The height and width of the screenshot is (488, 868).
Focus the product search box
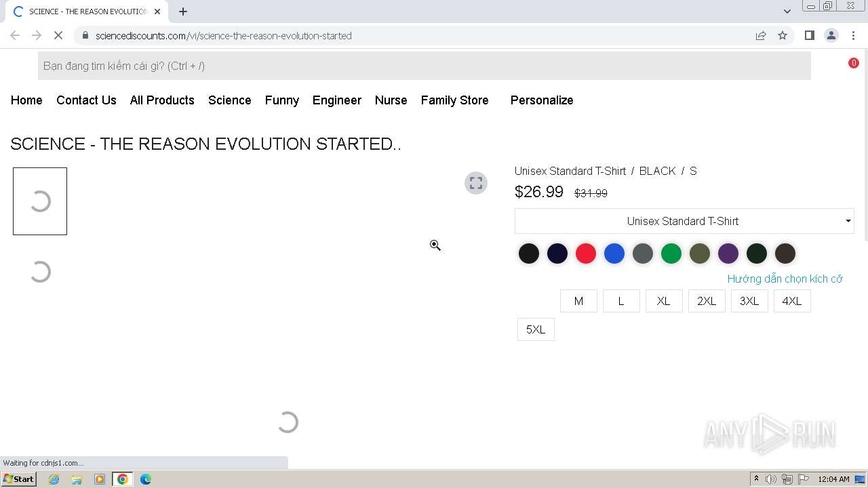[x=425, y=66]
